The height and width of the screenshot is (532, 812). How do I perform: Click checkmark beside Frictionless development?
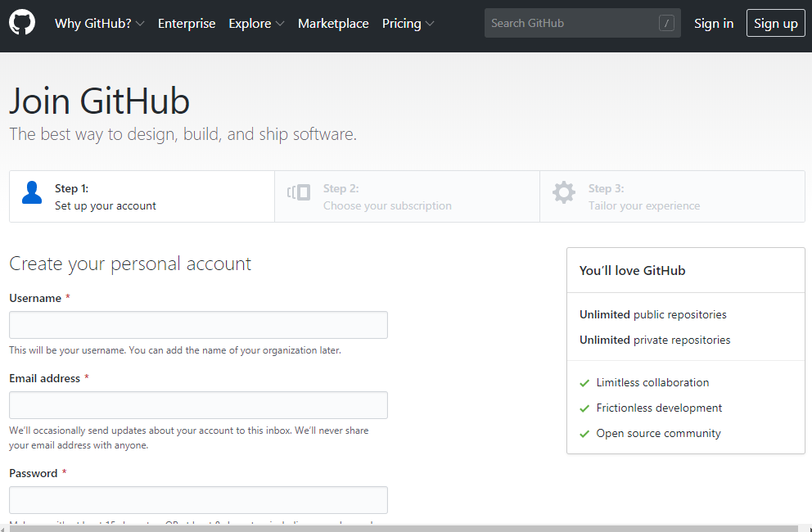tap(584, 408)
